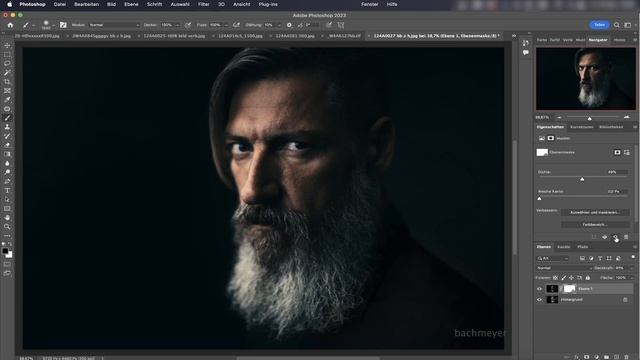Toggle lock image pixels brush icon
640x360 pixels.
(x=564, y=278)
